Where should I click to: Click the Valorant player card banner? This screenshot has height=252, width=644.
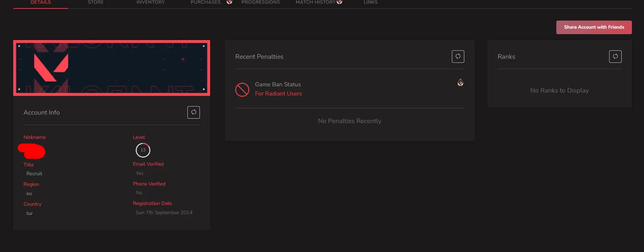(111, 68)
